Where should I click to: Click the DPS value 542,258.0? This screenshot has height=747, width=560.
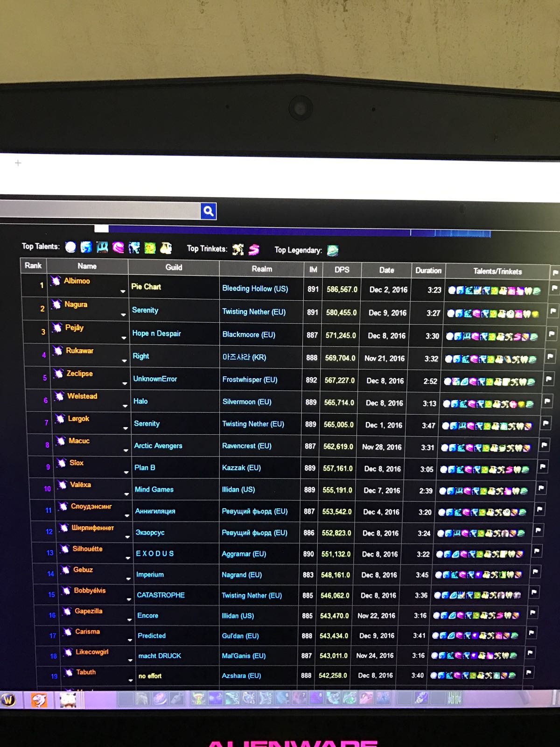333,675
